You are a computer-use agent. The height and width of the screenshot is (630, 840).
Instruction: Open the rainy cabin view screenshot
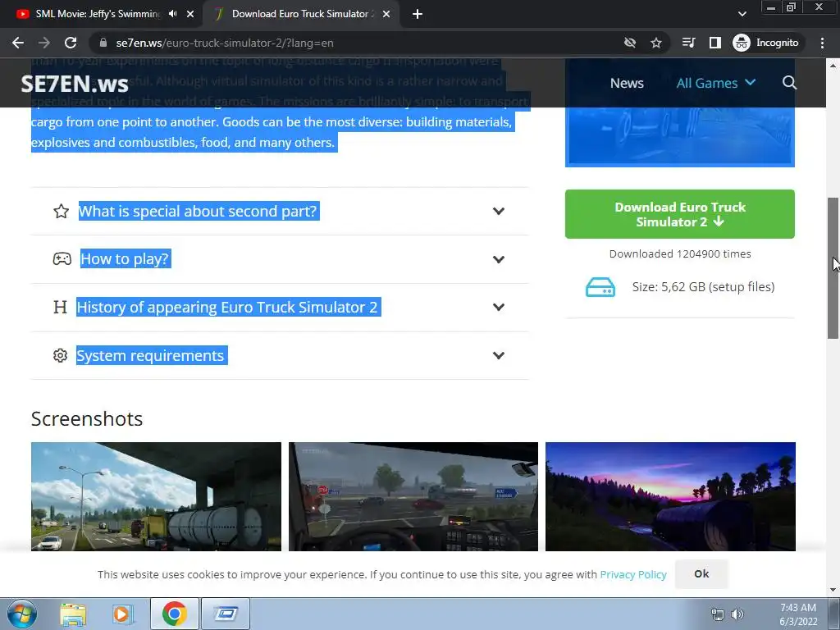413,496
